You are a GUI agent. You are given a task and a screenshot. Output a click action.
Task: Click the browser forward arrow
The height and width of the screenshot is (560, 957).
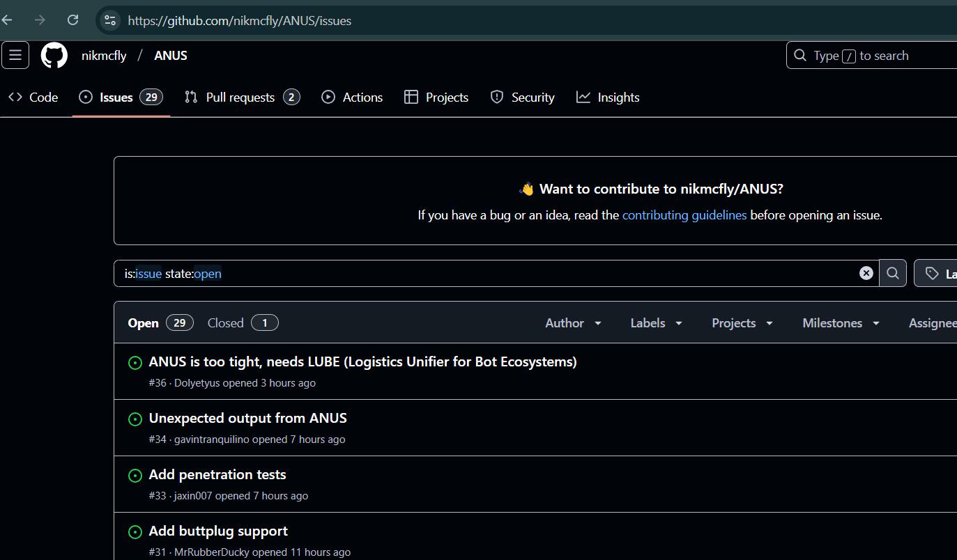40,20
